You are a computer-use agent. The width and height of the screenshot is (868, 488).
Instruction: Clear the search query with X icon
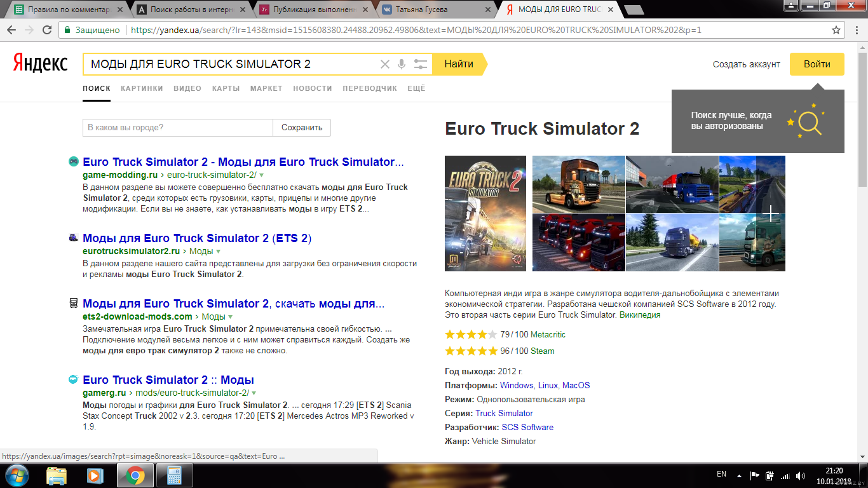(384, 64)
